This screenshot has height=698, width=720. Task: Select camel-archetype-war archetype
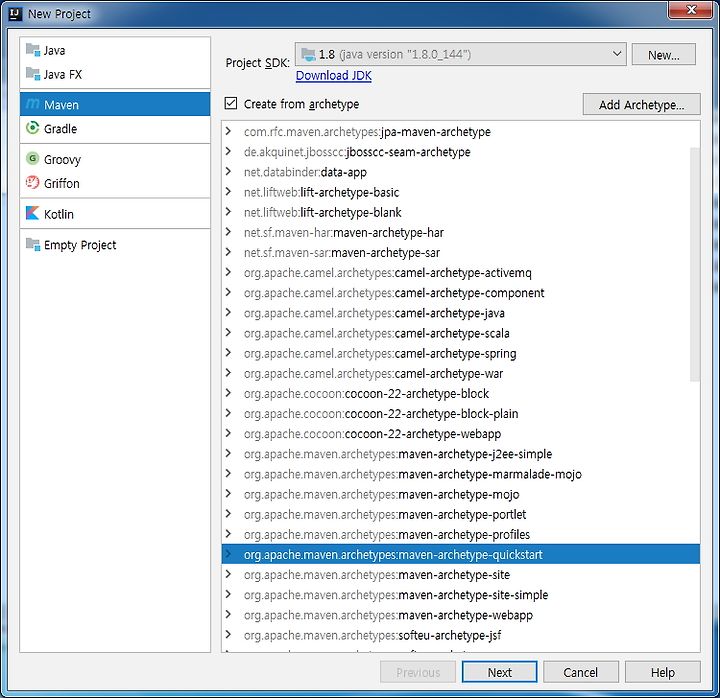point(461,373)
